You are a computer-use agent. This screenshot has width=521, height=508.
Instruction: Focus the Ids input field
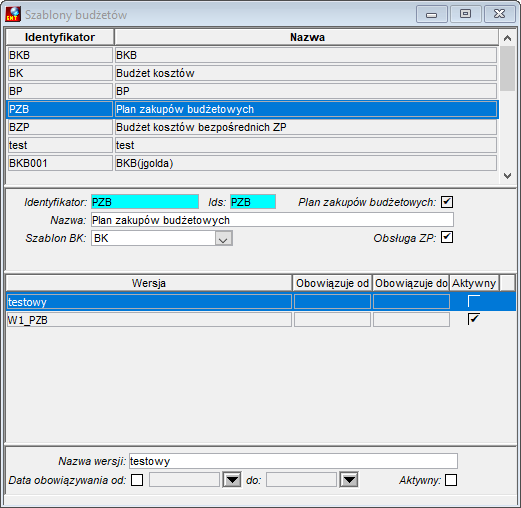(x=253, y=202)
